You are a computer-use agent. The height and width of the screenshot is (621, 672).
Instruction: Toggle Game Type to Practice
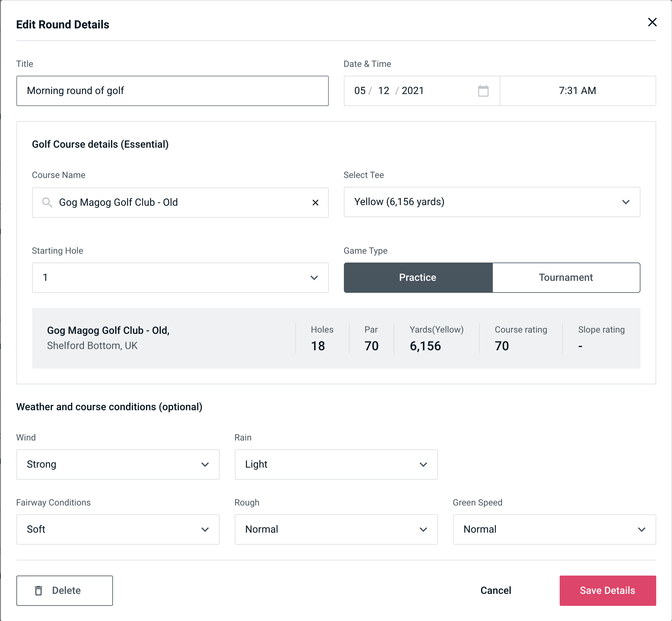pos(417,277)
